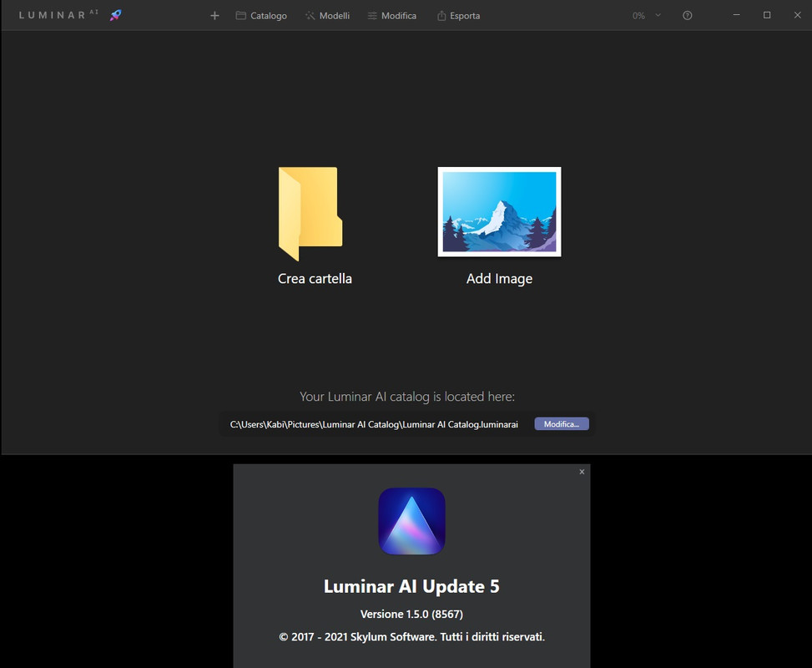Click the Luminar AI triangle app icon
The width and height of the screenshot is (812, 668).
(x=411, y=521)
